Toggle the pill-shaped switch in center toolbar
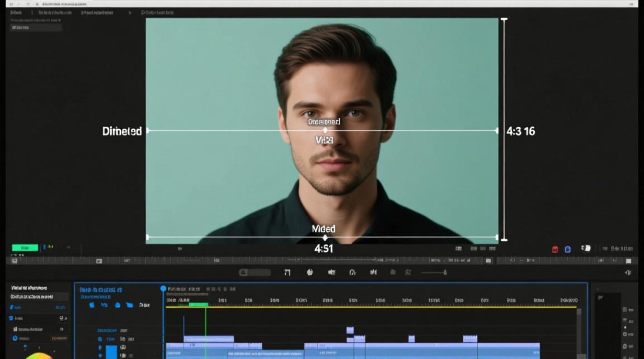 (255, 272)
